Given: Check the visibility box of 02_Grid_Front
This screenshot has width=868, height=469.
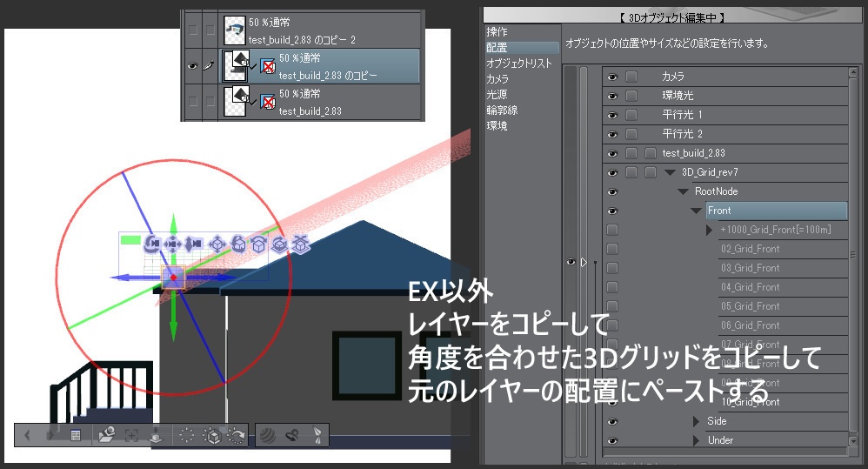Looking at the screenshot, I should coord(612,249).
